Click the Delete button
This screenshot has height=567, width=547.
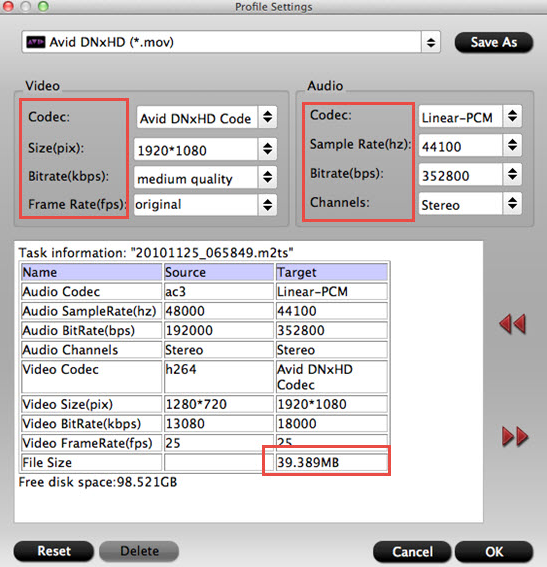(x=139, y=551)
